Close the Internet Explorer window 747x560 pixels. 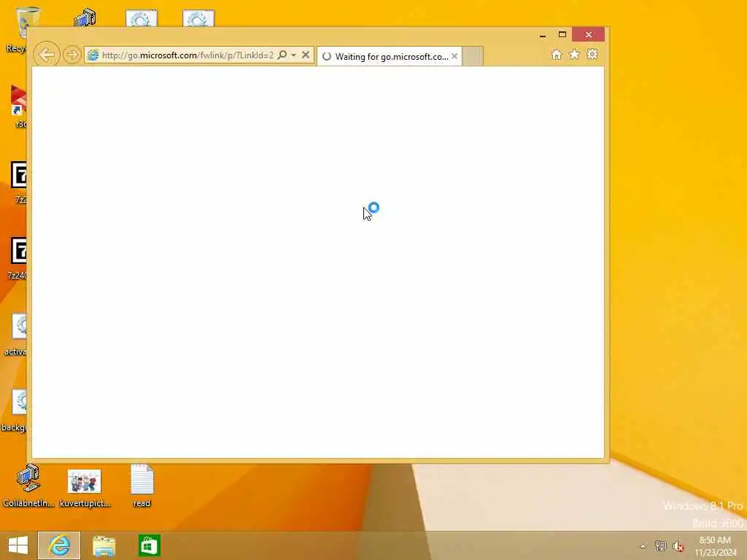click(589, 35)
